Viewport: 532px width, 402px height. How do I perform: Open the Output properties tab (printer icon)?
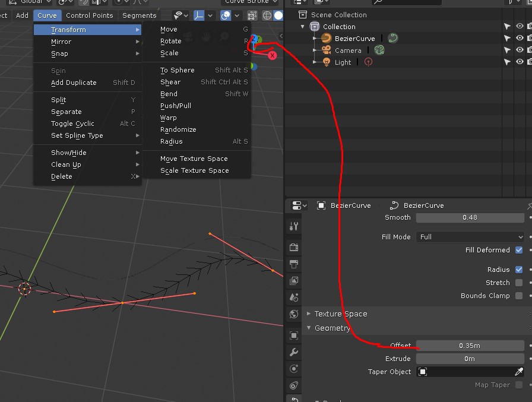(x=294, y=264)
